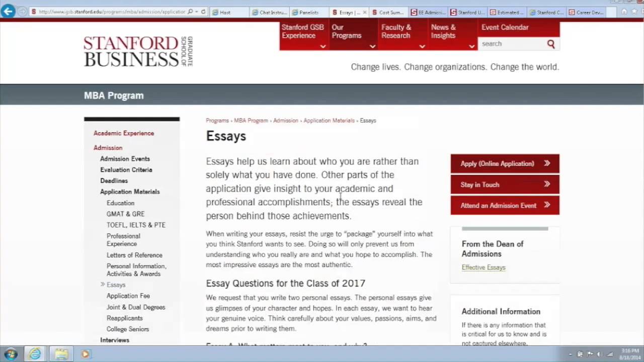Image resolution: width=644 pixels, height=362 pixels.
Task: Open Evaluation Criteria sidebar link
Action: (126, 170)
